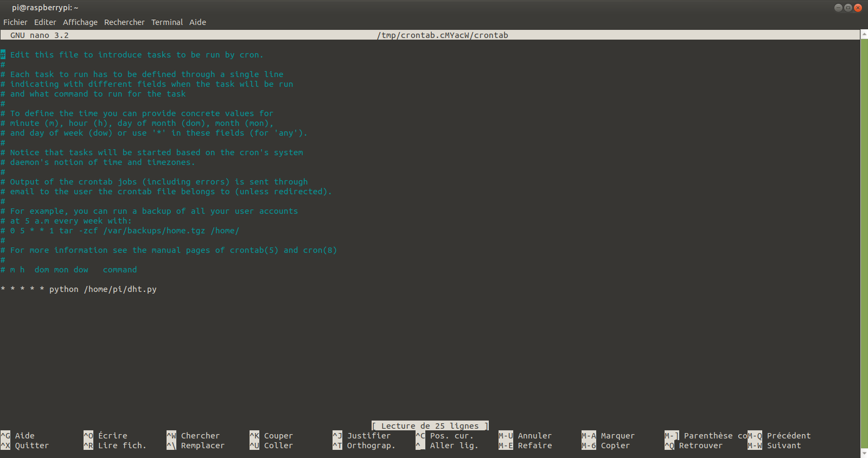Screen dimensions: 868x458
Task: Click the GNU nano 3.2 header text
Action: pyautogui.click(x=40, y=35)
